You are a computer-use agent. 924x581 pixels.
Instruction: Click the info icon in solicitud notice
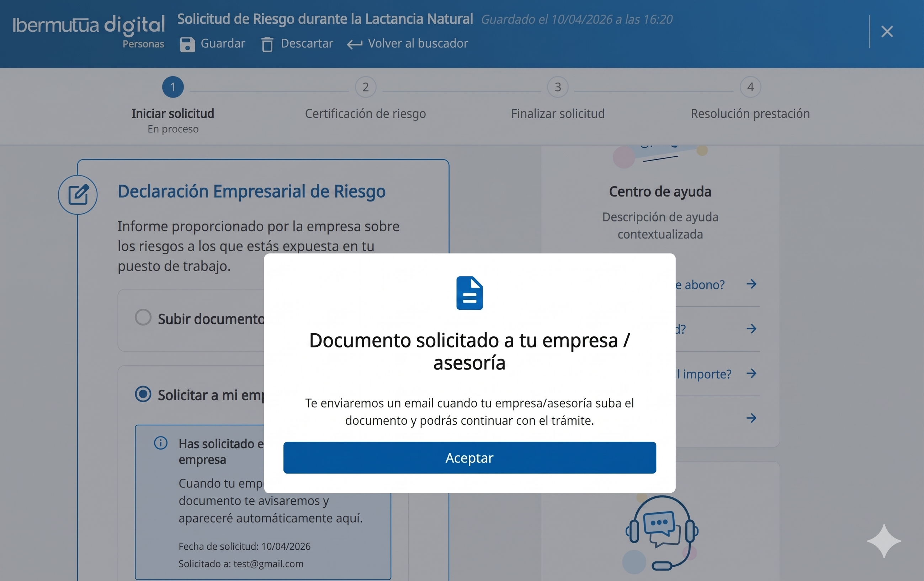click(x=161, y=443)
